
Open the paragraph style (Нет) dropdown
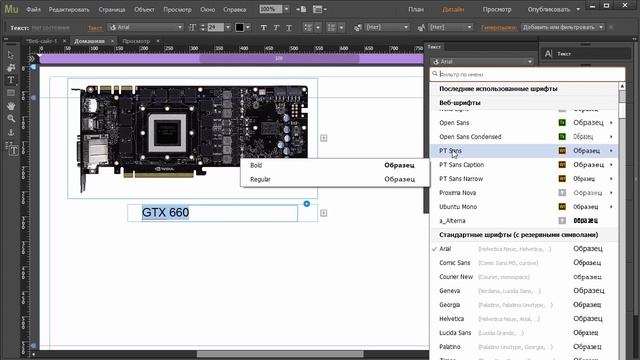386,27
